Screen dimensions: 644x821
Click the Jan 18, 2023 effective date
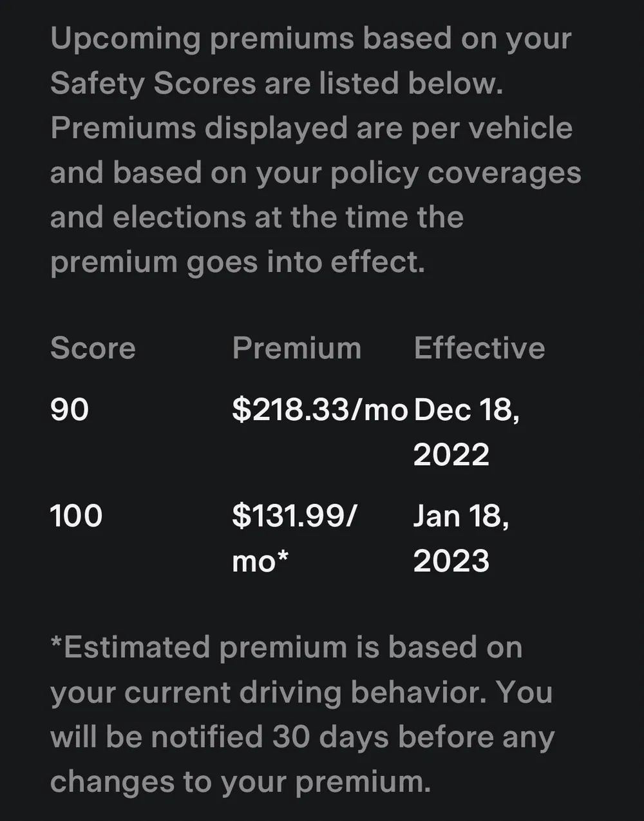coord(461,539)
